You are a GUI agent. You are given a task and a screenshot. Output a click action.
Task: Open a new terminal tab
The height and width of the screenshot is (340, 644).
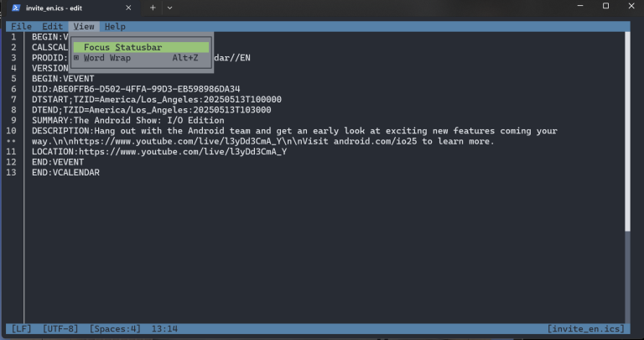[153, 8]
